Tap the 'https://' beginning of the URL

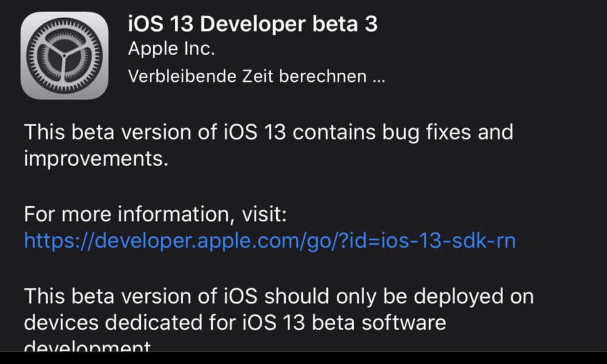click(x=59, y=241)
